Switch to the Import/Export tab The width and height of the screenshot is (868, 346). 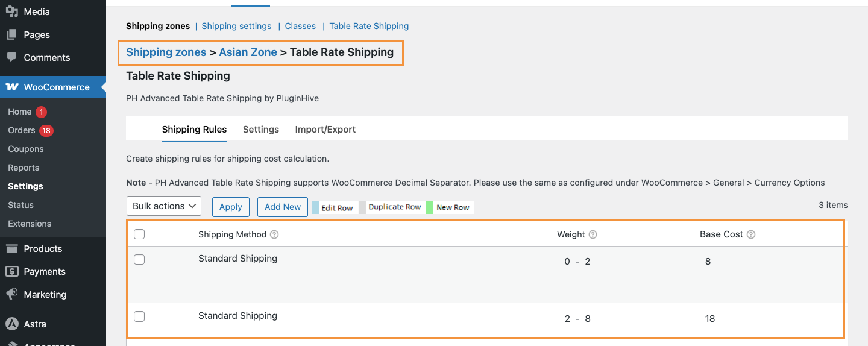coord(325,130)
